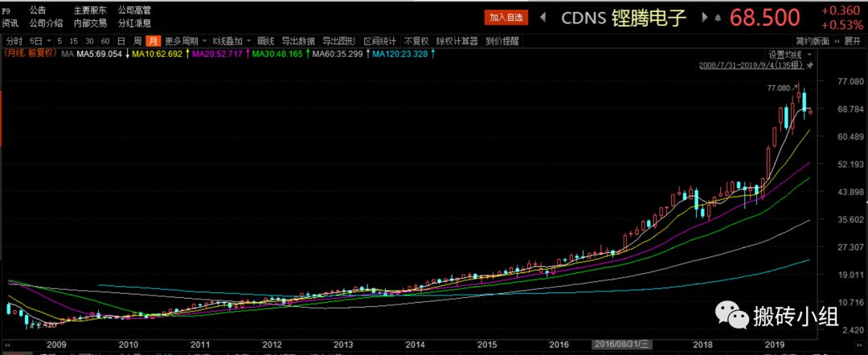Switch to 简约版面 simple layout

tap(812, 41)
